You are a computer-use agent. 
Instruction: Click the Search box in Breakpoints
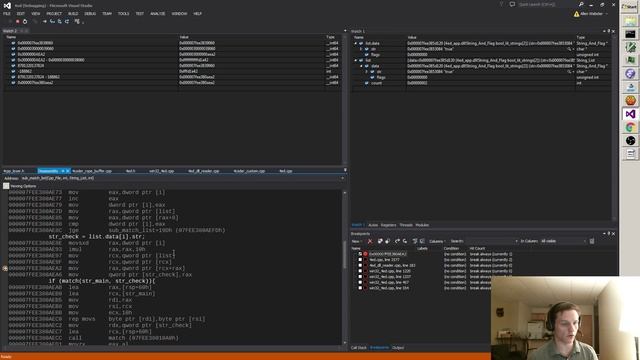492,241
